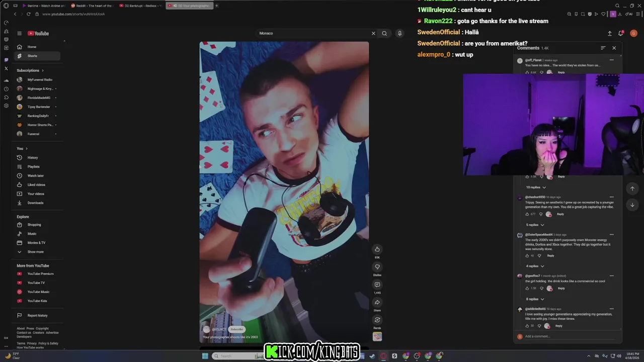Go to next Short with down arrow

632,205
